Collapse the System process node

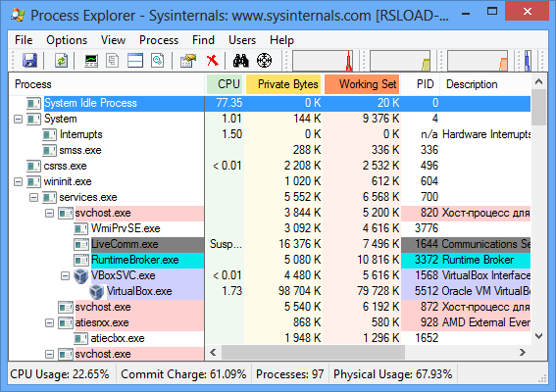18,120
